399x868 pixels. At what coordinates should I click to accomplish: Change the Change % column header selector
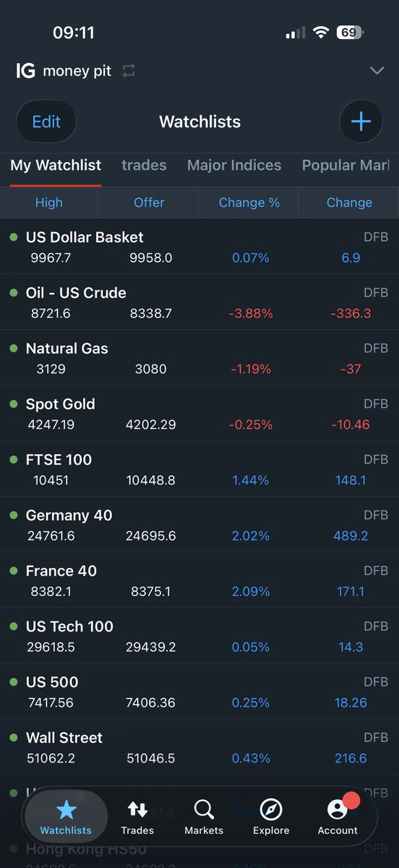click(x=249, y=203)
